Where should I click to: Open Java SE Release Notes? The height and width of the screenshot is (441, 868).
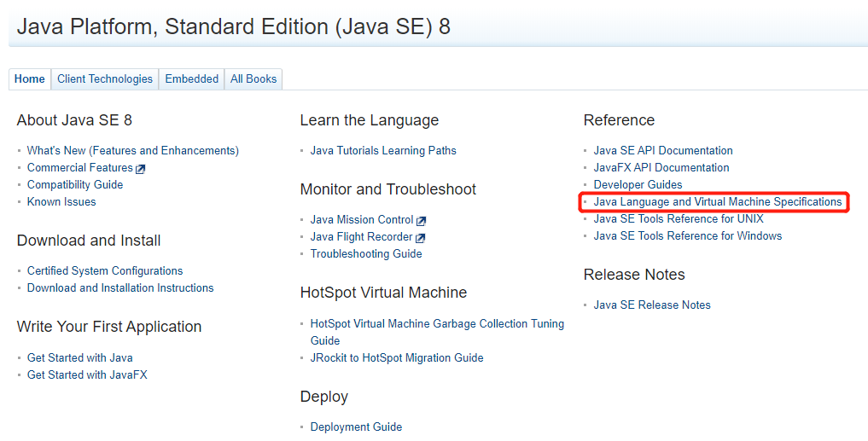point(652,305)
